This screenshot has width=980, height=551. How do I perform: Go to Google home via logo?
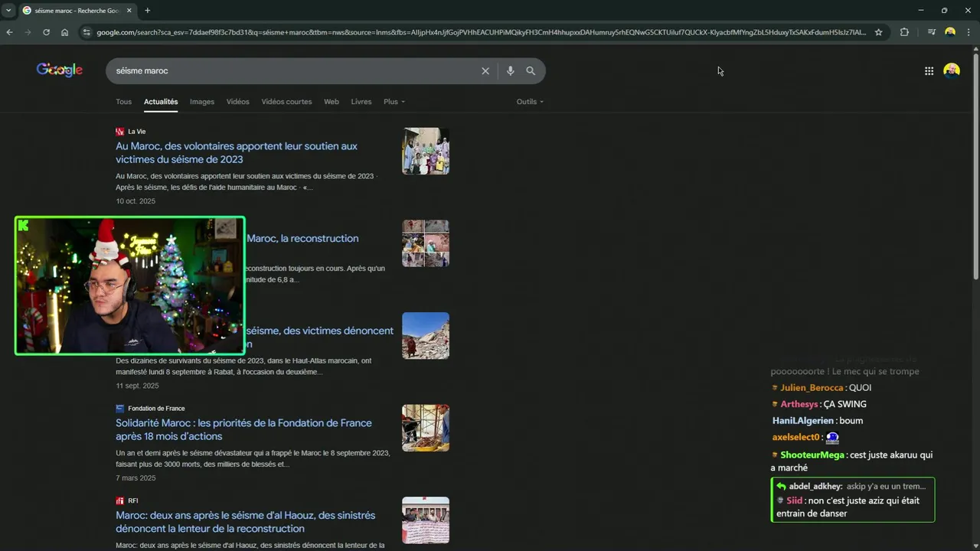(x=60, y=70)
